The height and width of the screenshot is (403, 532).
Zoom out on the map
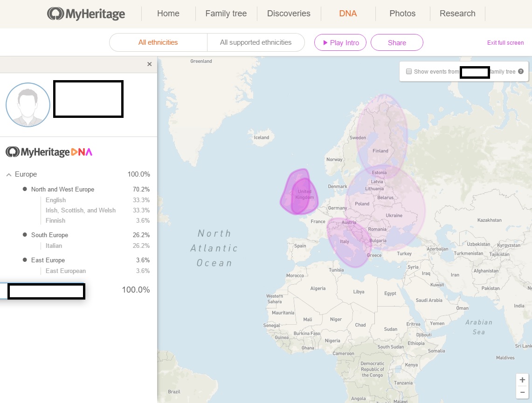(x=522, y=392)
